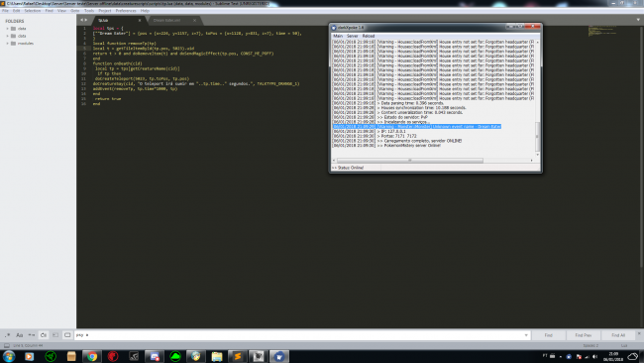The width and height of the screenshot is (644, 363).
Task: Toggle in-selection search option
Action: point(55,335)
